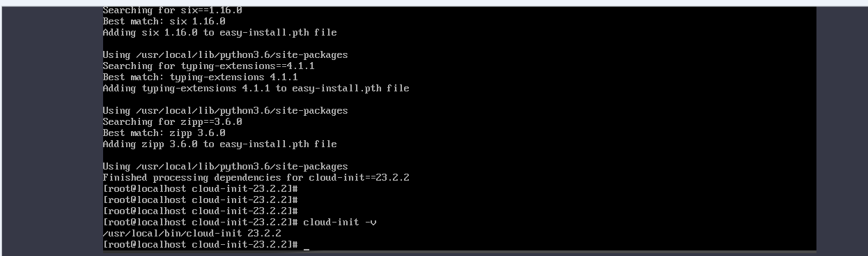
Task: Select the "Best match: zipp 3.6.0" line
Action: (x=164, y=133)
